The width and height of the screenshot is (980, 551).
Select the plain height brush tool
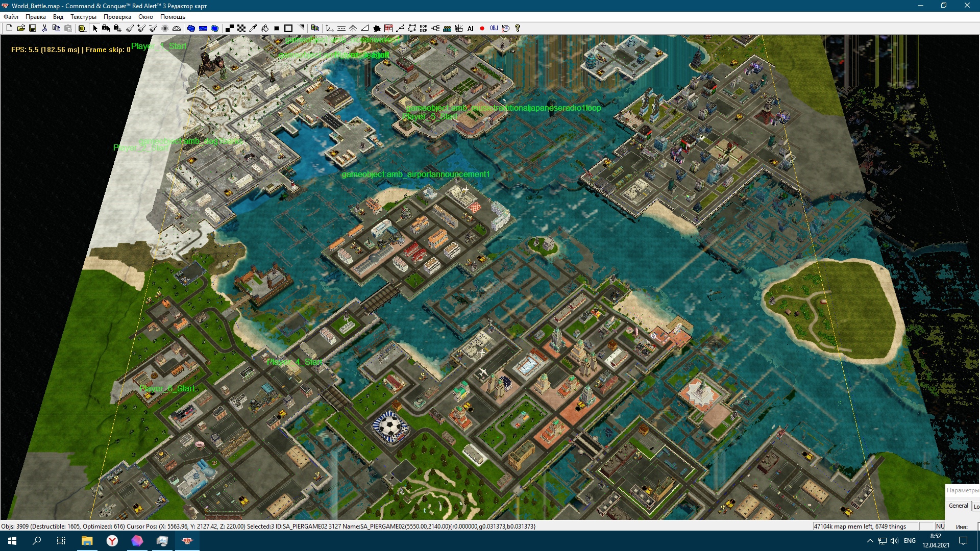pos(130,29)
